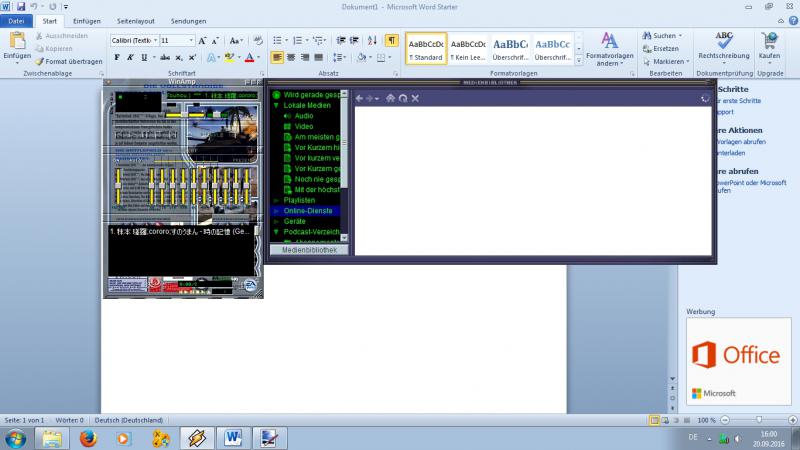Apply superscript formatting
Screen dimensions: 800x450
pyautogui.click(x=192, y=58)
